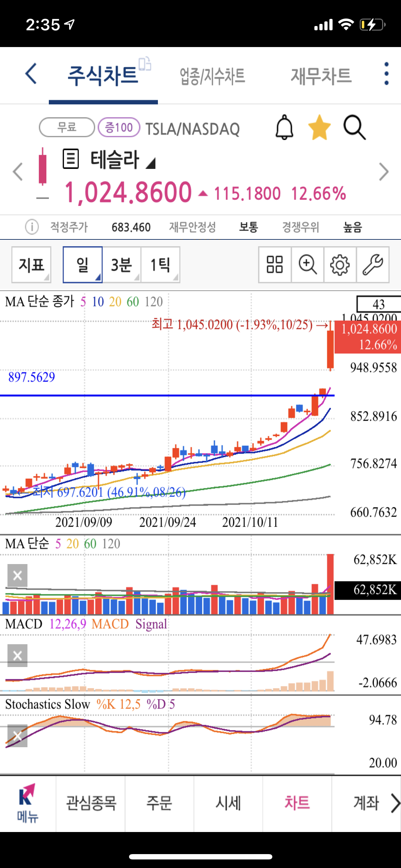
Task: Open chart settings gear icon
Action: [x=340, y=265]
